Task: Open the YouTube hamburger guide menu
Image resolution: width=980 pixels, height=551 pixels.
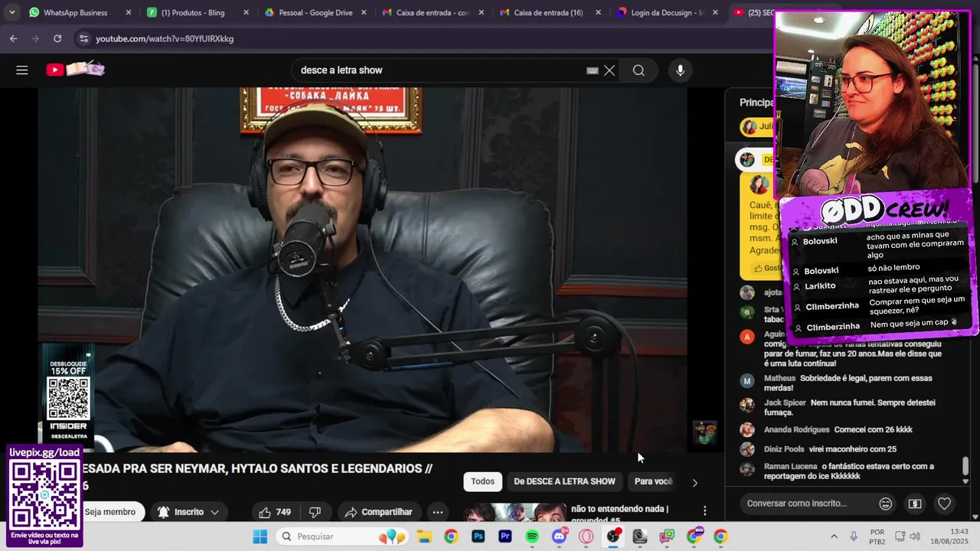Action: [x=21, y=70]
